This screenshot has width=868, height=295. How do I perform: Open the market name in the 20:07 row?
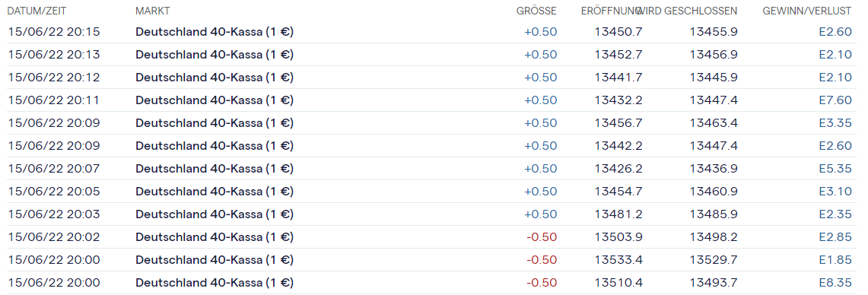coord(215,168)
